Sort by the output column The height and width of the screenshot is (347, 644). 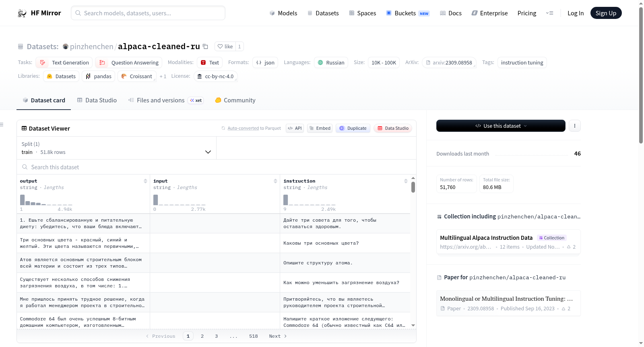pyautogui.click(x=145, y=181)
